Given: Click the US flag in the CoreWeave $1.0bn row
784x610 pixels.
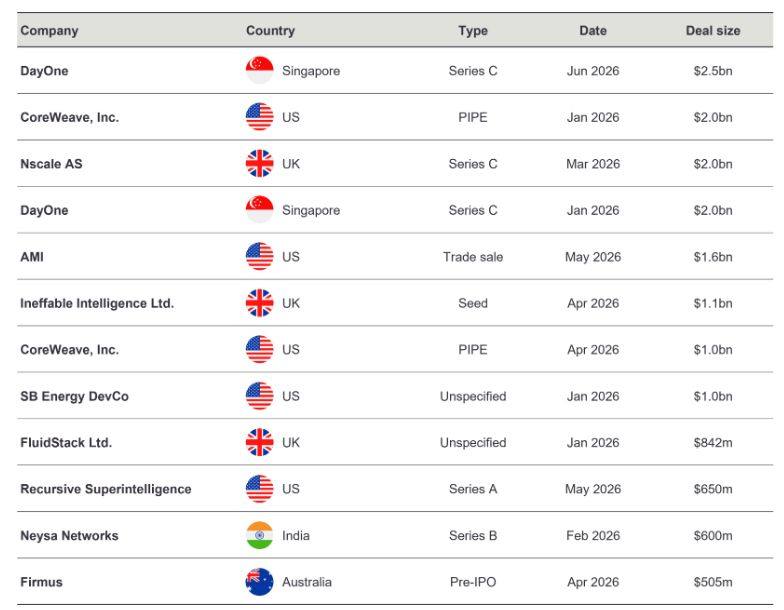Looking at the screenshot, I should point(260,349).
